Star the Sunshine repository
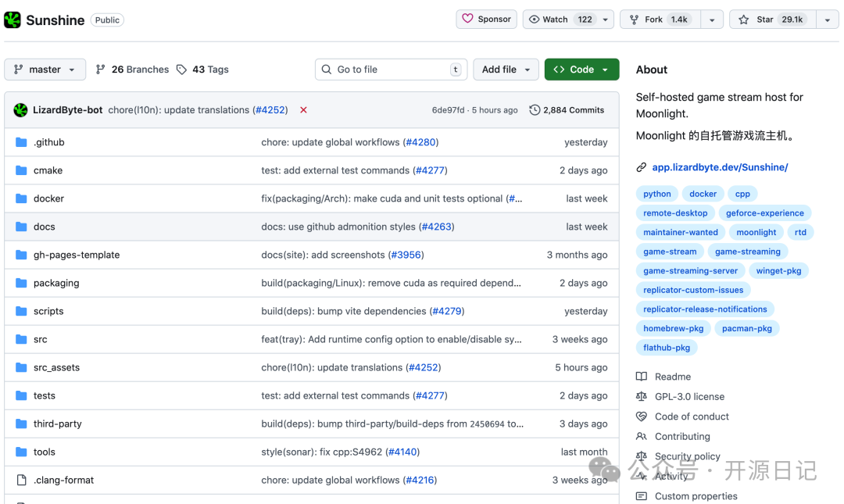 coord(772,20)
